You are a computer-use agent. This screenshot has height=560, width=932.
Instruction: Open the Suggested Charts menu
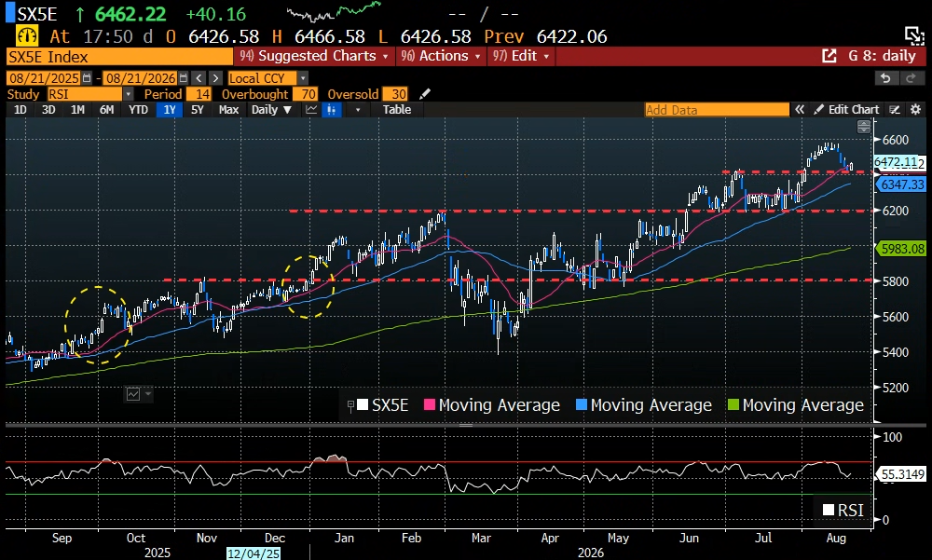pyautogui.click(x=314, y=56)
